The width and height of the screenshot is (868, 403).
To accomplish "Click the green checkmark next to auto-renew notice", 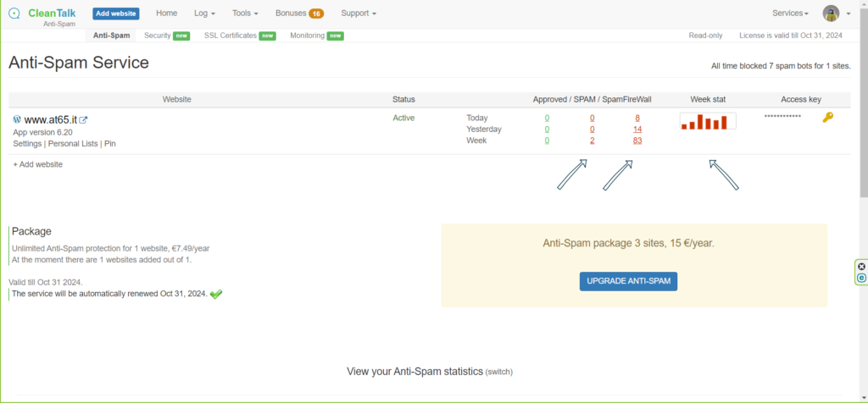I will pos(216,294).
